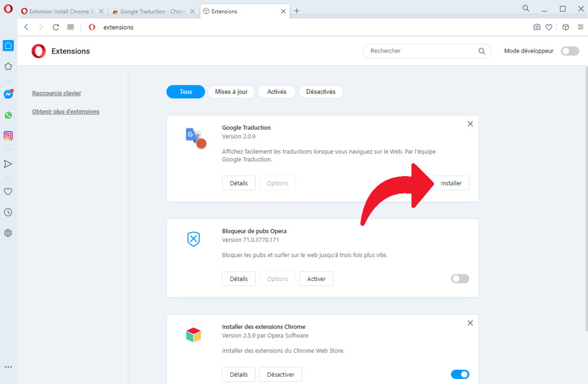This screenshot has width=588, height=384.
Task: Add page to bookmarks heart in address bar
Action: pos(549,27)
